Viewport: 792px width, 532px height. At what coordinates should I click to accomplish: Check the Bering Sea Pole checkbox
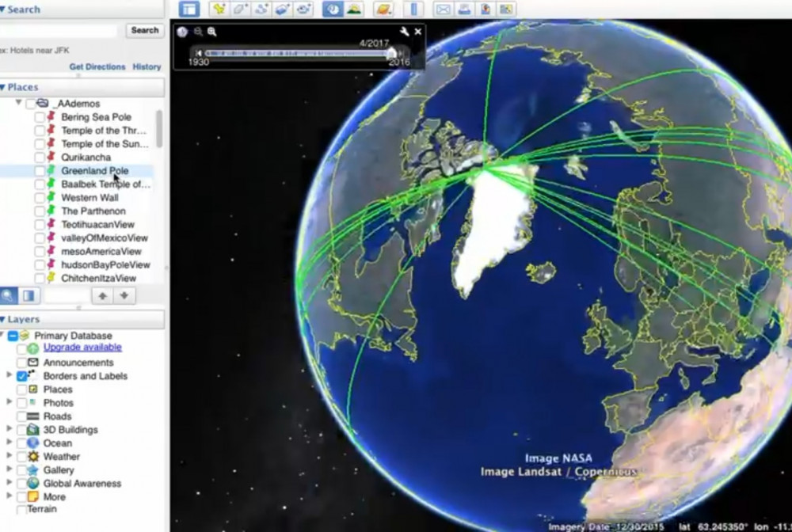[x=40, y=118]
